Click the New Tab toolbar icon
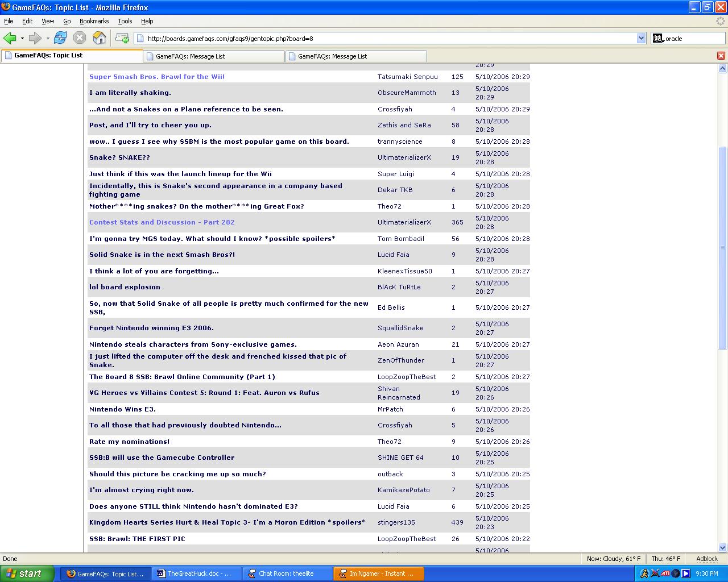 pos(122,38)
